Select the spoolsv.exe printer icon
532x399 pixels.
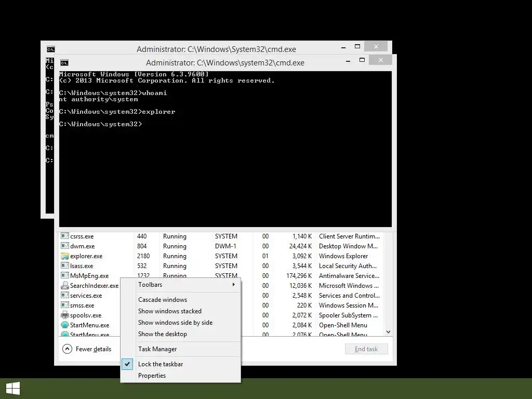click(x=65, y=315)
